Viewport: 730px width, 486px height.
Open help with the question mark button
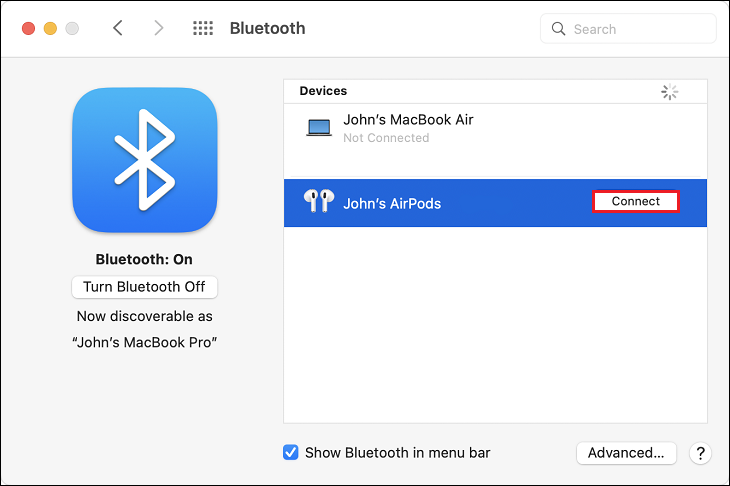(701, 453)
